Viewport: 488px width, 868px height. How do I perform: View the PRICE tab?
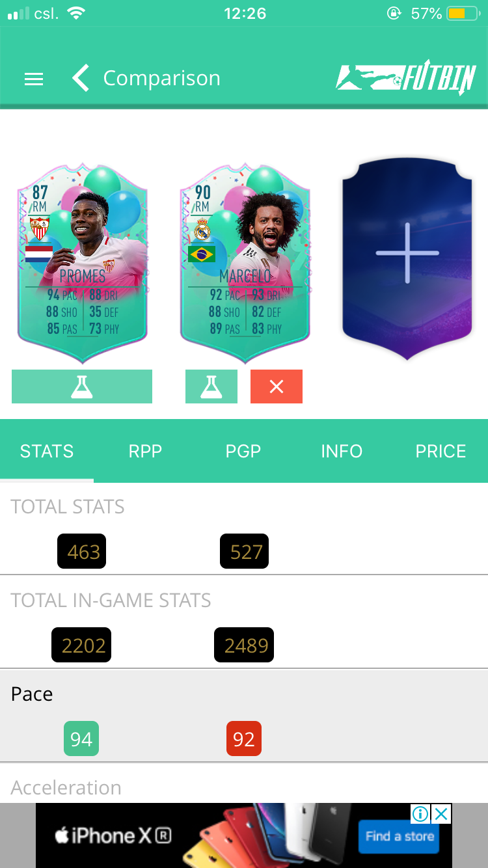tap(441, 451)
